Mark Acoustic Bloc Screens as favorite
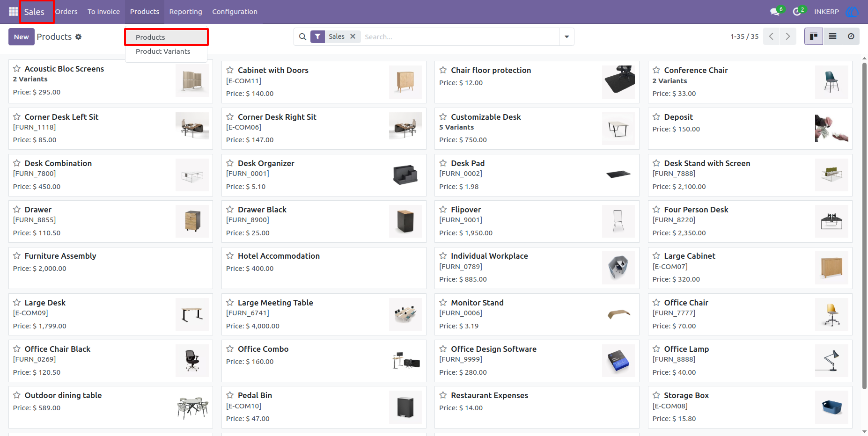The image size is (868, 436). (x=17, y=68)
